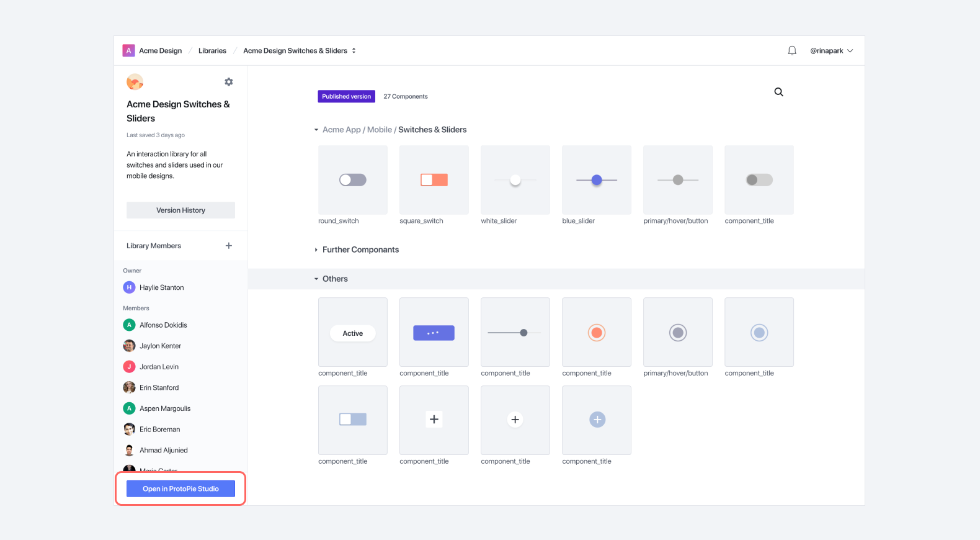Open the square plus button component
This screenshot has width=980, height=540.
(x=434, y=420)
